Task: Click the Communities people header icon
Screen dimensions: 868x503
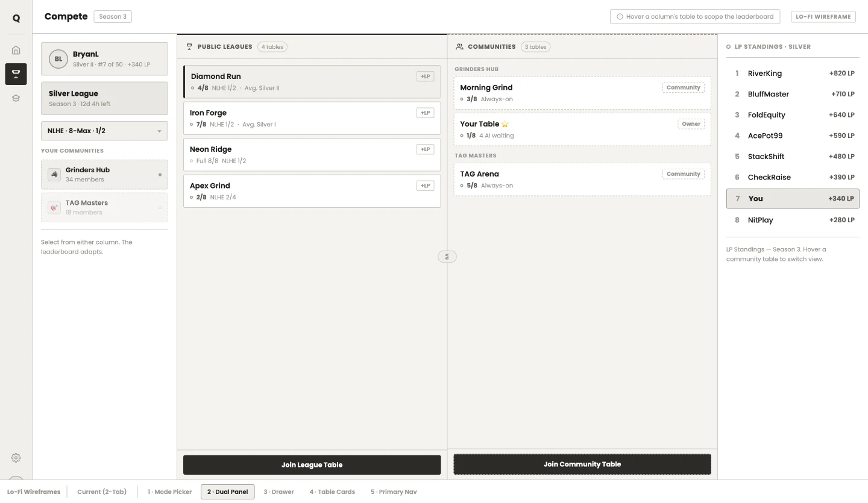Action: [x=460, y=46]
